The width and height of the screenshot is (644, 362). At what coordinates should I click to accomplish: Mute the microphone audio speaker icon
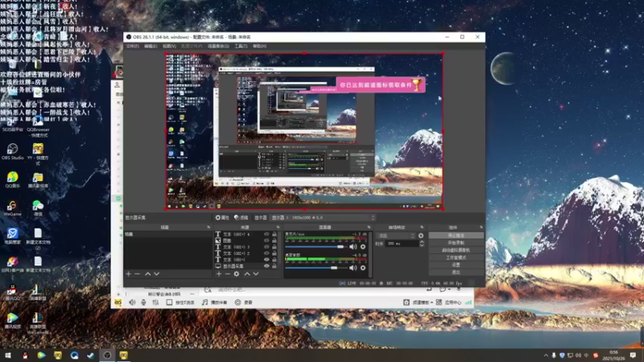353,247
